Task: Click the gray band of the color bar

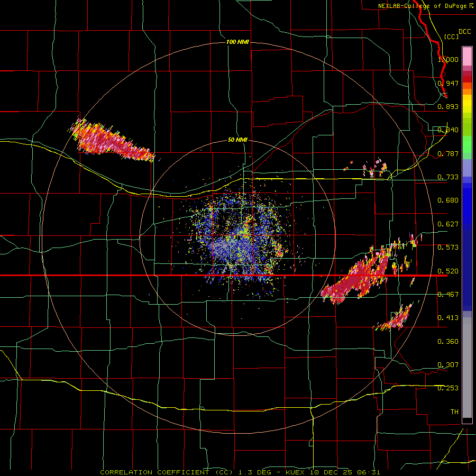Action: click(467, 368)
